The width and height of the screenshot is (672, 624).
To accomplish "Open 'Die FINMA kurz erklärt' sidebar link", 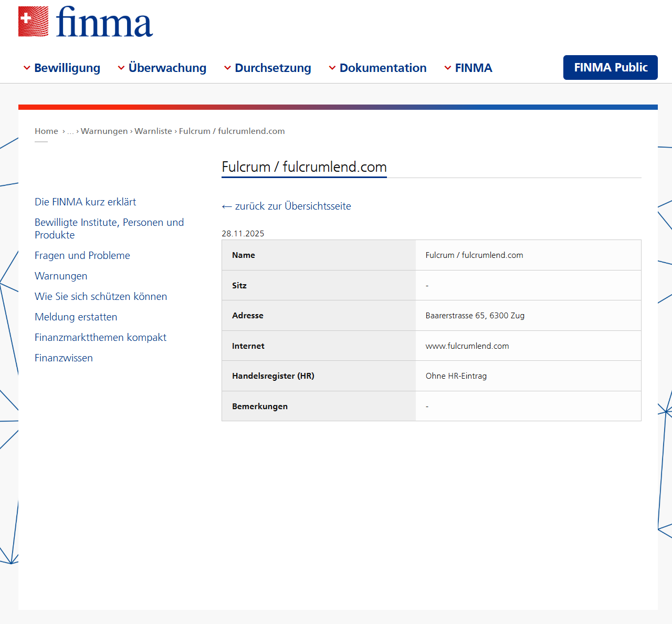I will [85, 202].
